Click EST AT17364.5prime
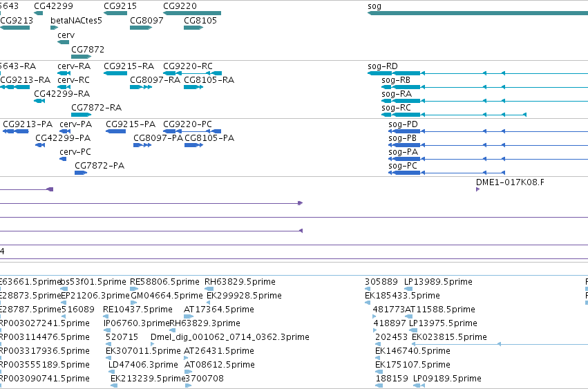The height and width of the screenshot is (389, 588). 219,310
